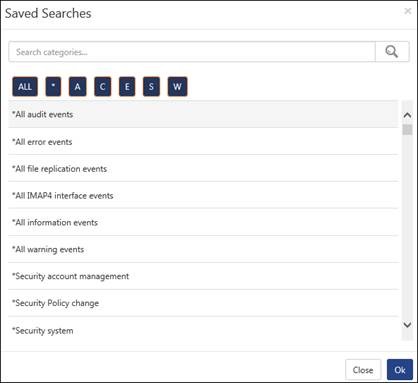Viewport: 418px width, 383px height.
Task: Close dialog with the X icon
Action: [407, 11]
